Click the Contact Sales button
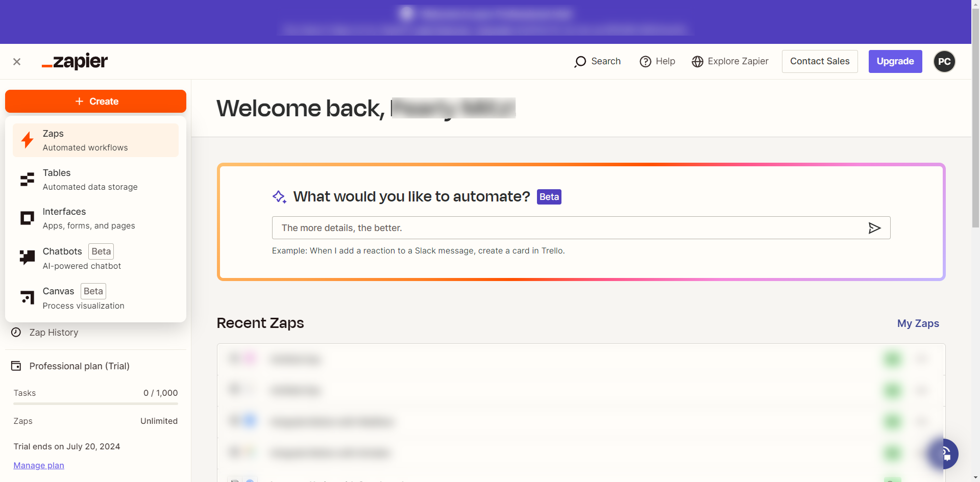Viewport: 980px width, 482px height. coord(820,61)
